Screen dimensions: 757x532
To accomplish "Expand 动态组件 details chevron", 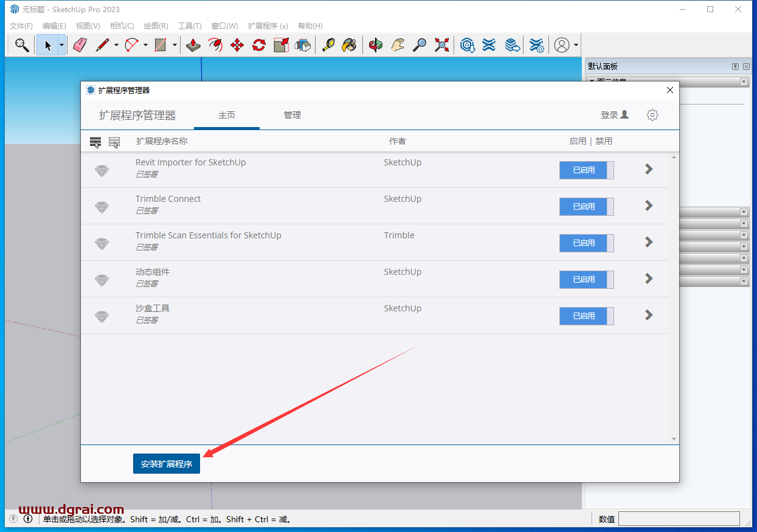I will [649, 278].
